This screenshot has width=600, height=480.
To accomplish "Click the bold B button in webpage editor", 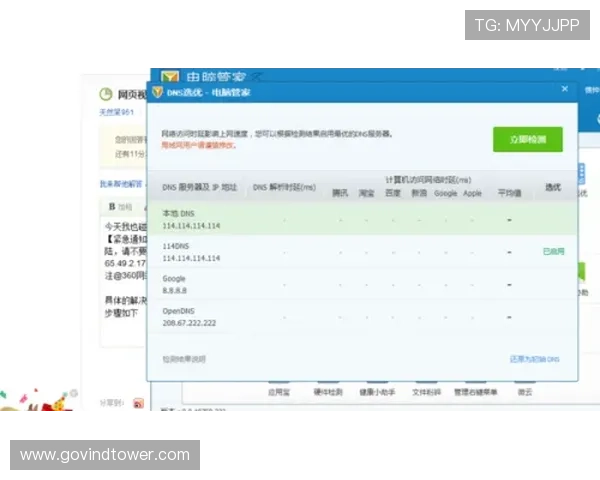I will point(112,207).
